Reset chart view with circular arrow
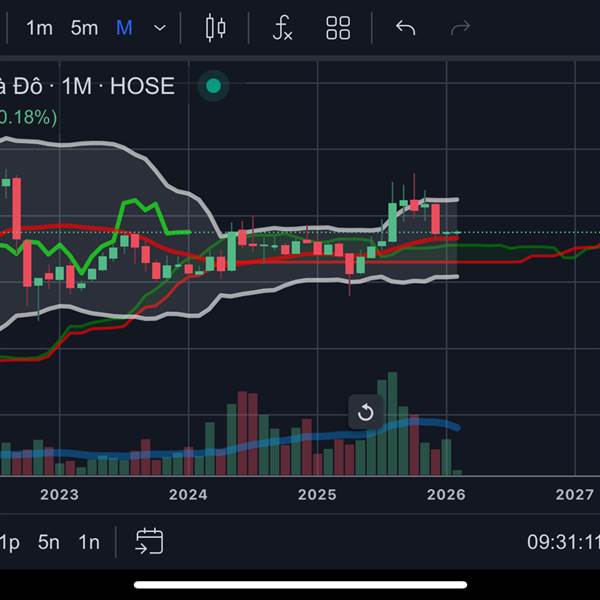The height and width of the screenshot is (600, 600). pos(365,412)
